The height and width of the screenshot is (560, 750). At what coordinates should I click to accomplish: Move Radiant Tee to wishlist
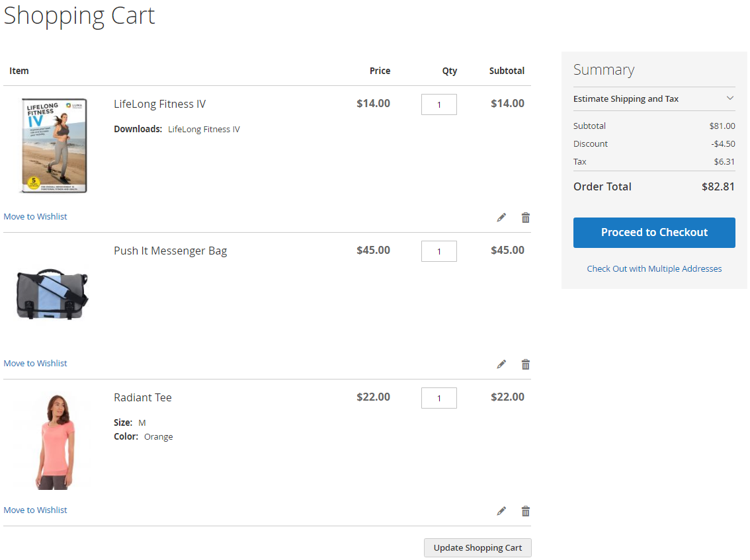pos(36,510)
